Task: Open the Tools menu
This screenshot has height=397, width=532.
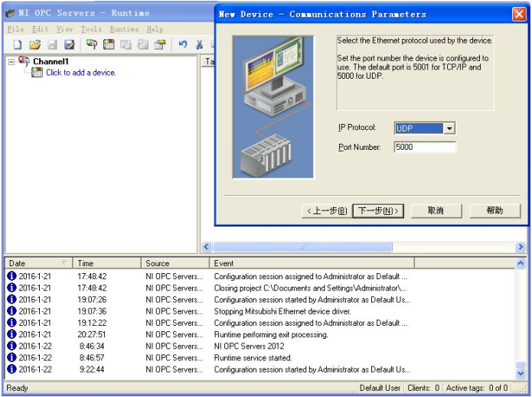Action: tap(91, 29)
